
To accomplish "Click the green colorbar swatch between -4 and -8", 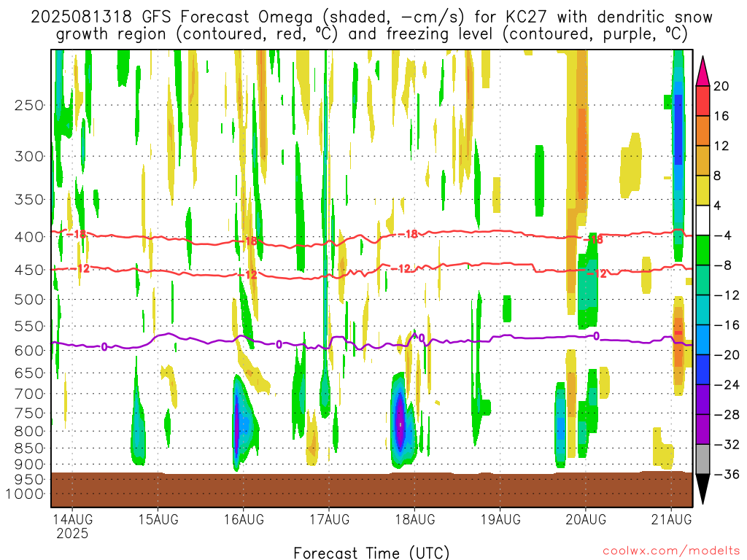I will coord(703,251).
